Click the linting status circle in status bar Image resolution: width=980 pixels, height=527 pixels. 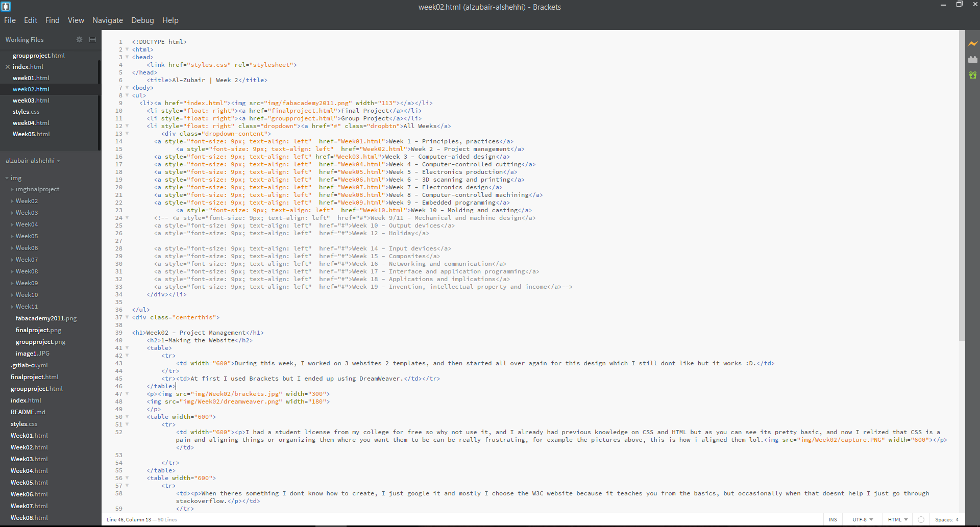(921, 519)
